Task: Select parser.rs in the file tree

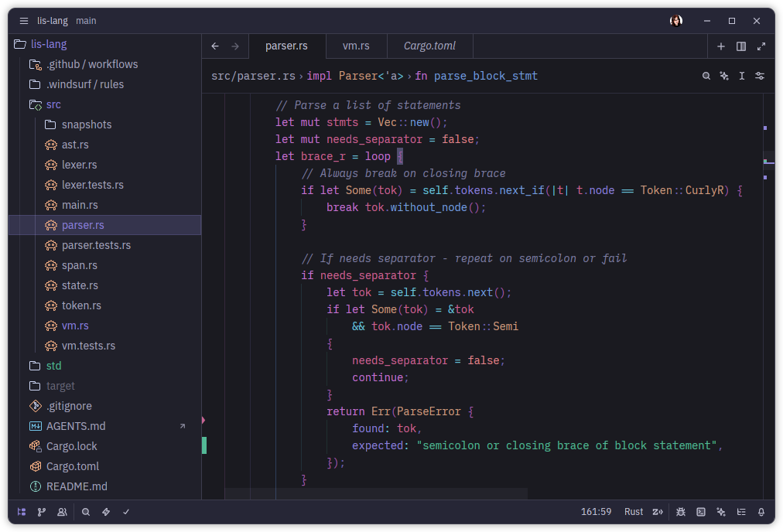Action: tap(105, 225)
